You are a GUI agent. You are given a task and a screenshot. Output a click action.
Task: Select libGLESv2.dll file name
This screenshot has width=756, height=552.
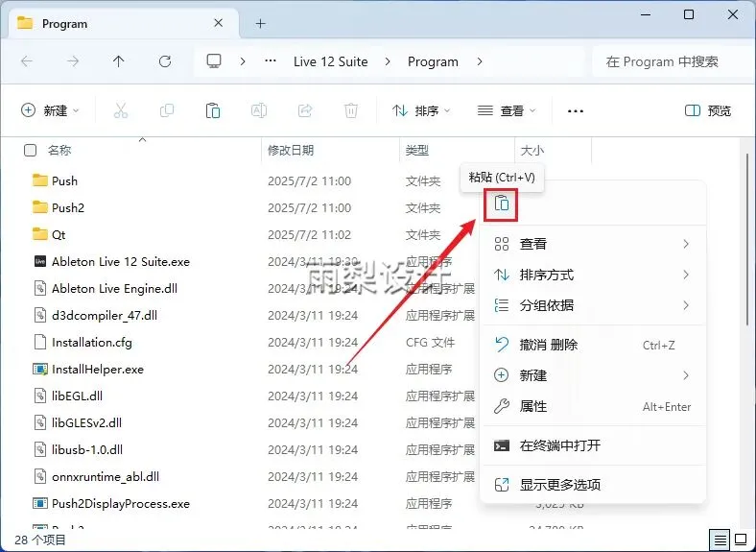click(86, 423)
